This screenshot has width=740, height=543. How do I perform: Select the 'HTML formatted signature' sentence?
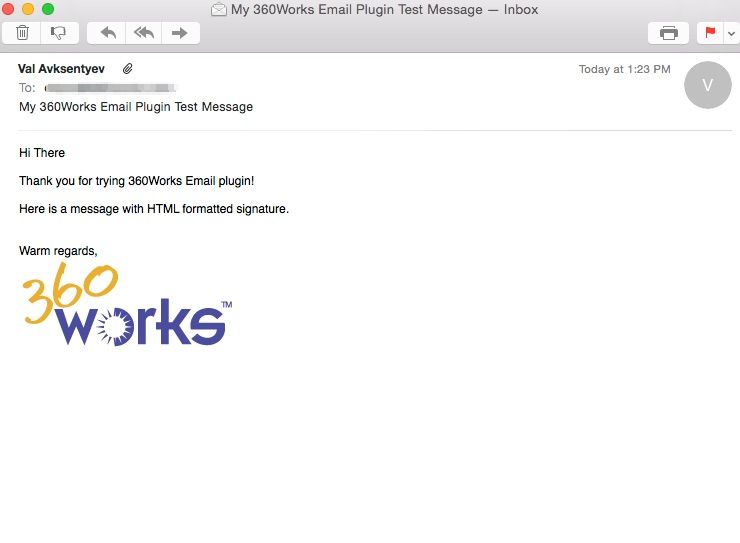tap(154, 209)
